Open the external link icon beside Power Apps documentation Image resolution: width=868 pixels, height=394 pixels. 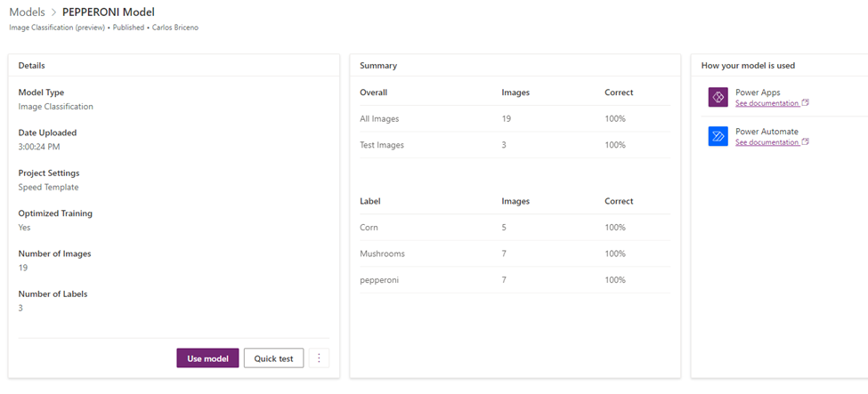[806, 103]
